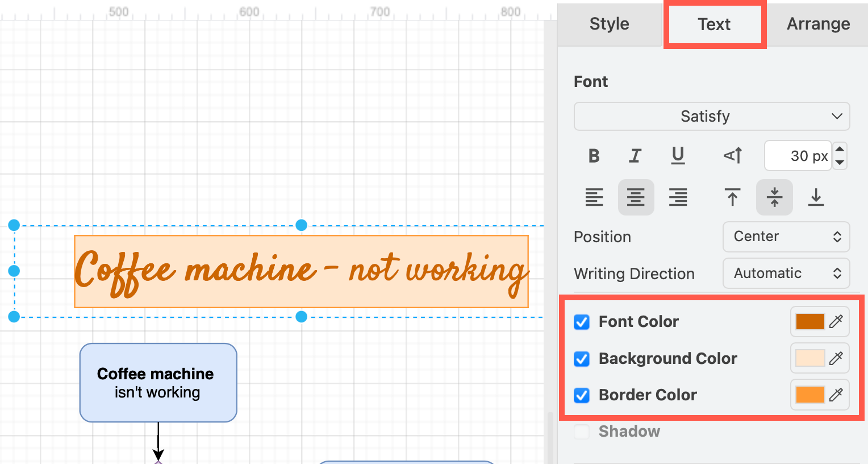Pick background color with eyedropper
The height and width of the screenshot is (464, 868).
coord(836,358)
